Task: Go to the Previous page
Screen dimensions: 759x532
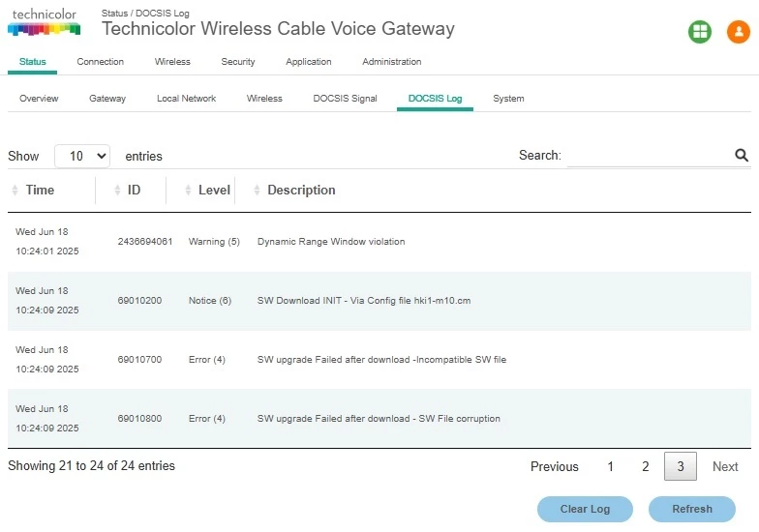Action: coord(554,466)
